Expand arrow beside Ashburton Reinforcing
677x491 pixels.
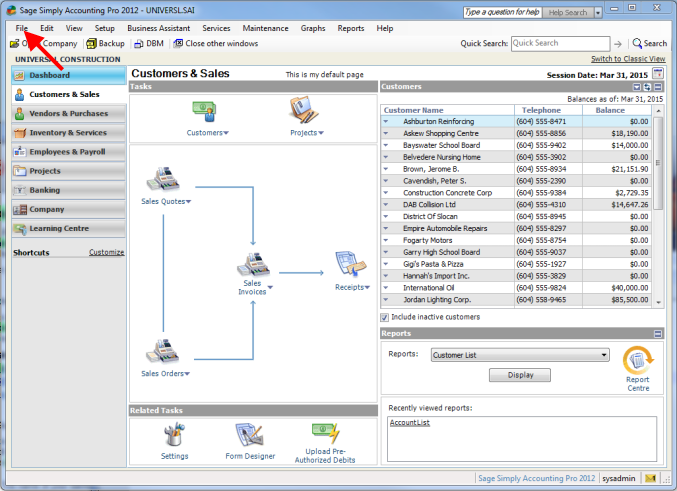tap(386, 121)
